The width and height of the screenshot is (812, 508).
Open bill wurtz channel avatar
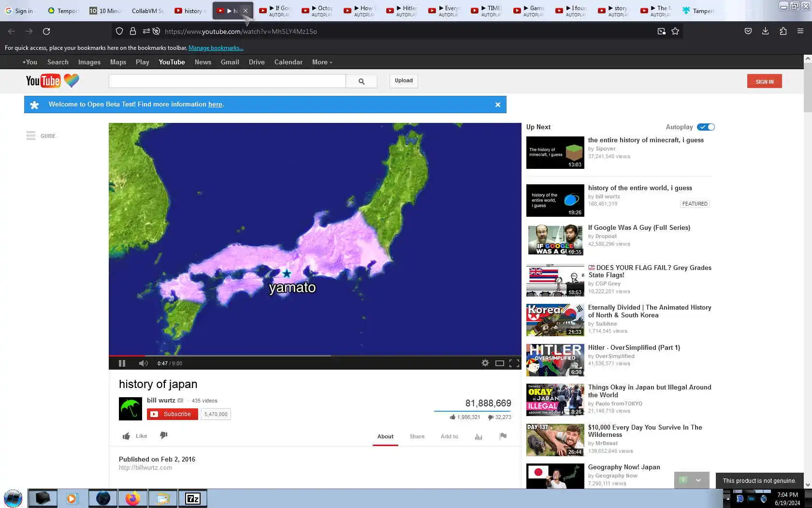tap(130, 409)
